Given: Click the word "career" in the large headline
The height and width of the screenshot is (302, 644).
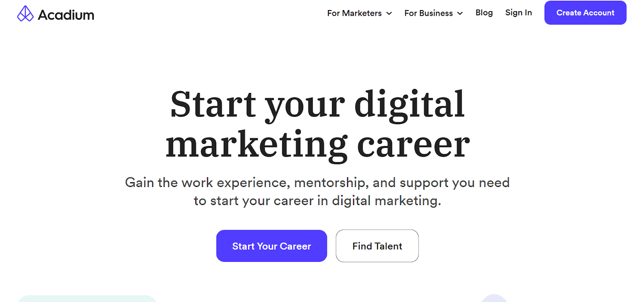Looking at the screenshot, I should tap(413, 146).
